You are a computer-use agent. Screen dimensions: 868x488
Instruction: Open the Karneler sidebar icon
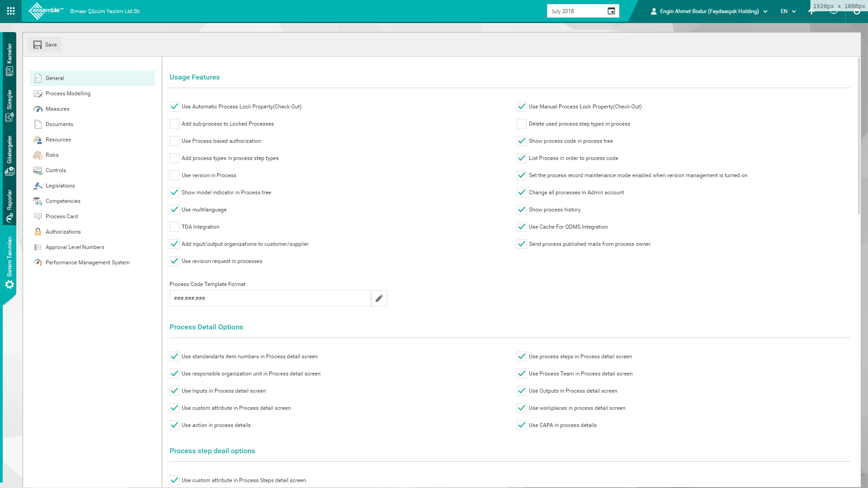click(9, 71)
